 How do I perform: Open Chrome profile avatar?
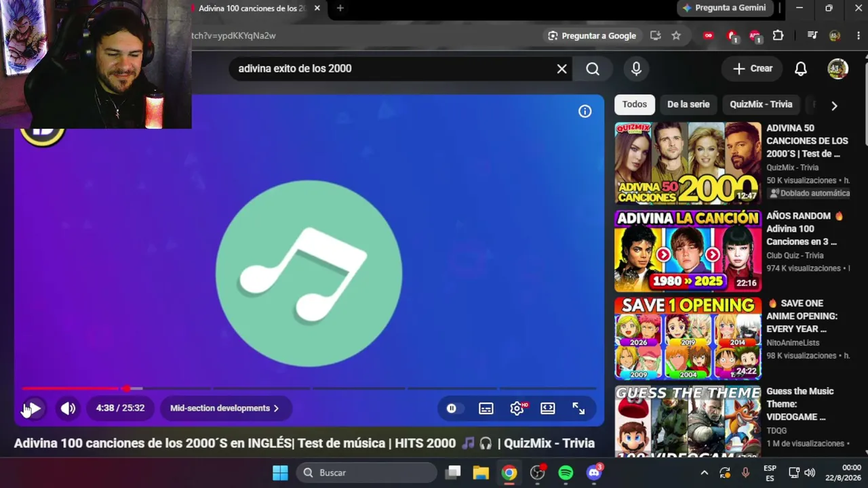(x=835, y=36)
